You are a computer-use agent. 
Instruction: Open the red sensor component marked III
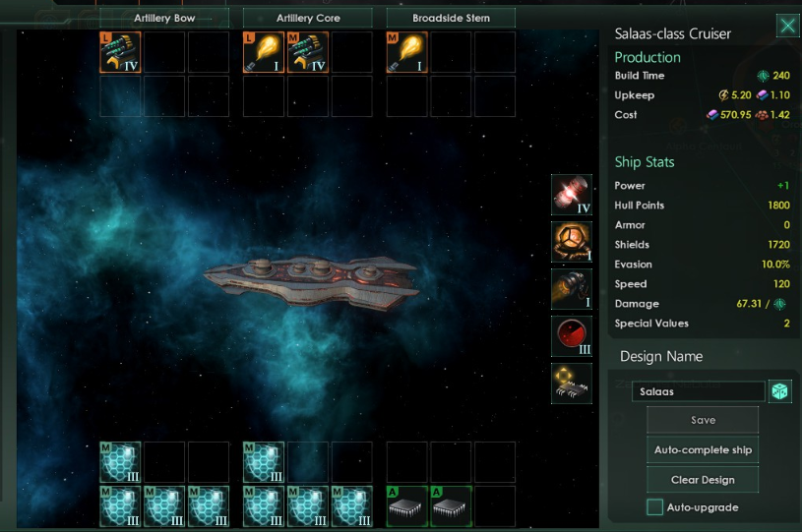click(572, 336)
